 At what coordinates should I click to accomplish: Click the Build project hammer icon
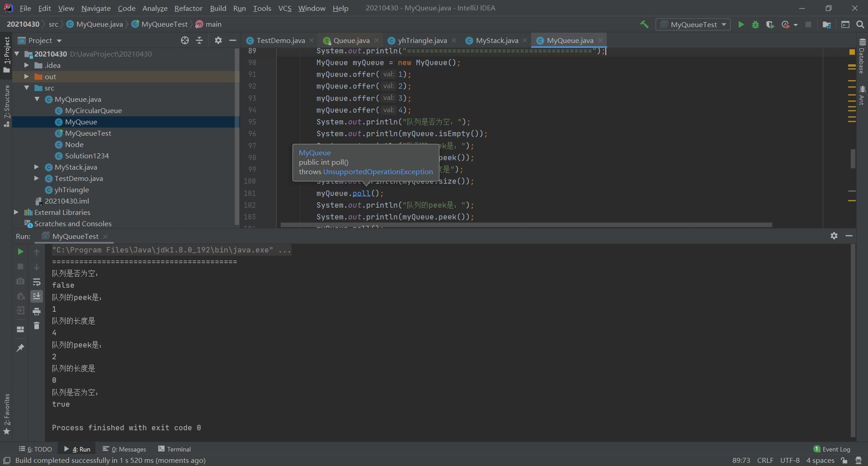click(x=644, y=24)
